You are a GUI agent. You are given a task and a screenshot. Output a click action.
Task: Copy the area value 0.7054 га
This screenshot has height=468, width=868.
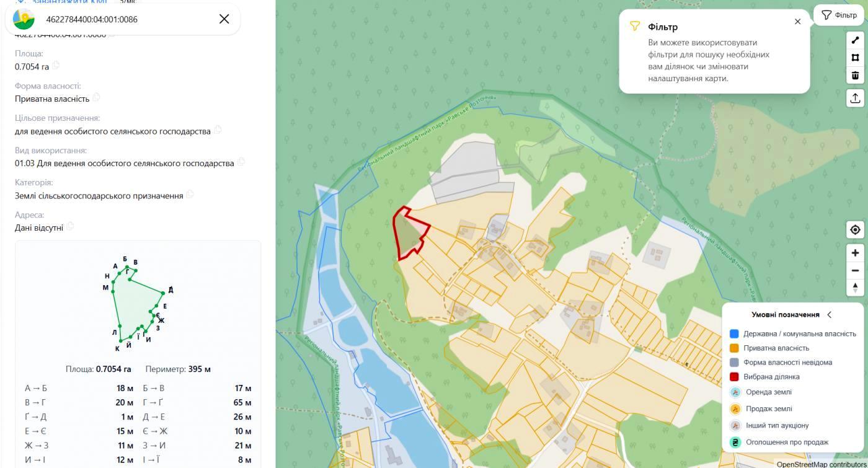56,66
